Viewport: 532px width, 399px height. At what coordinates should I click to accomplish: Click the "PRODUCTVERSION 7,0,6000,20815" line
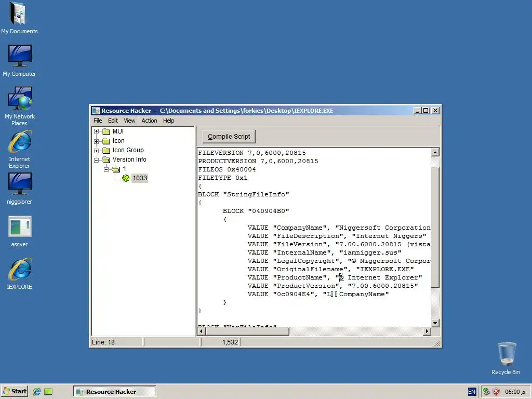[x=258, y=161]
